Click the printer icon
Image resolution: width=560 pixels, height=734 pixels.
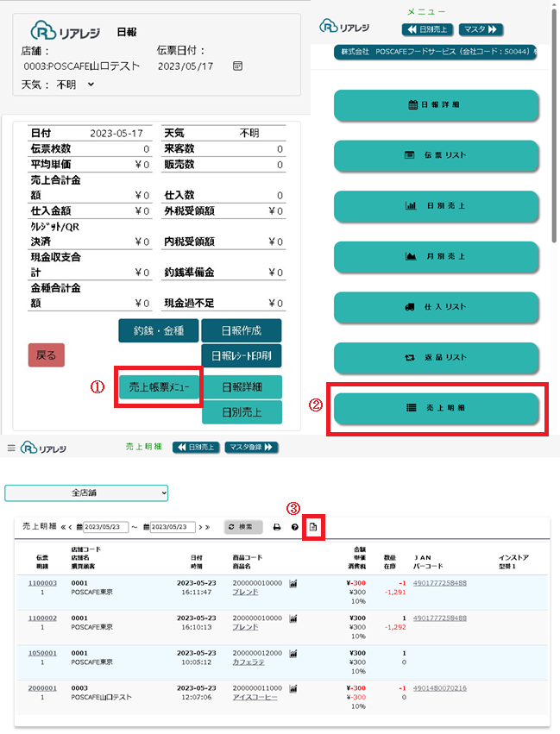[x=277, y=528]
